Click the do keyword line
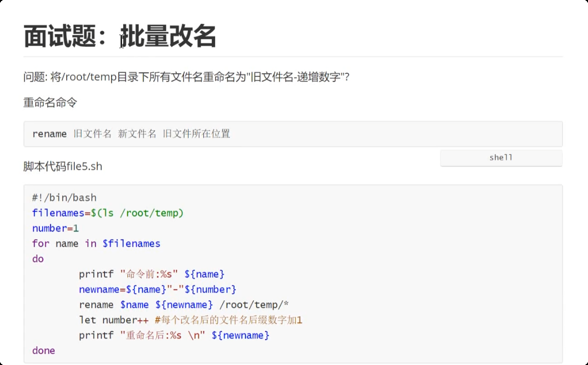This screenshot has height=365, width=588. 38,259
